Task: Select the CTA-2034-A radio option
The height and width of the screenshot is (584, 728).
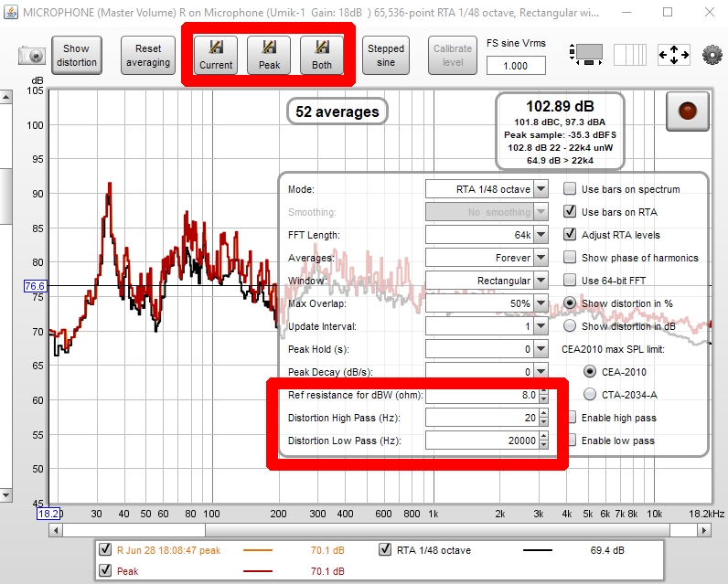Action: click(590, 395)
